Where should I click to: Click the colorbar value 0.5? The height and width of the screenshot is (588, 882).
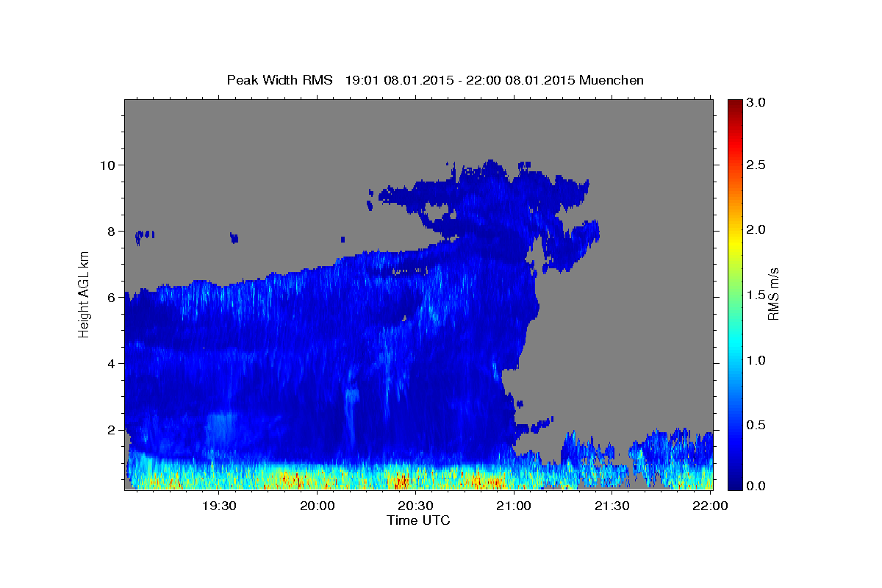tap(756, 425)
